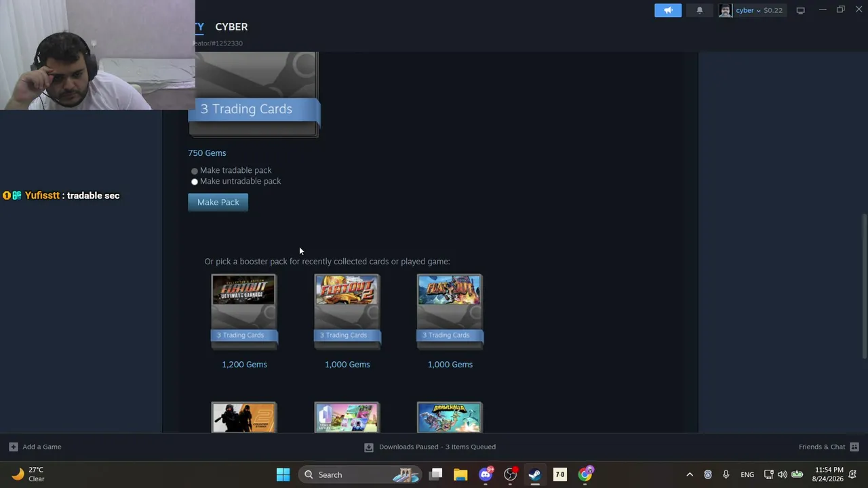Pick FlatOut 2 booster pack

click(x=347, y=312)
